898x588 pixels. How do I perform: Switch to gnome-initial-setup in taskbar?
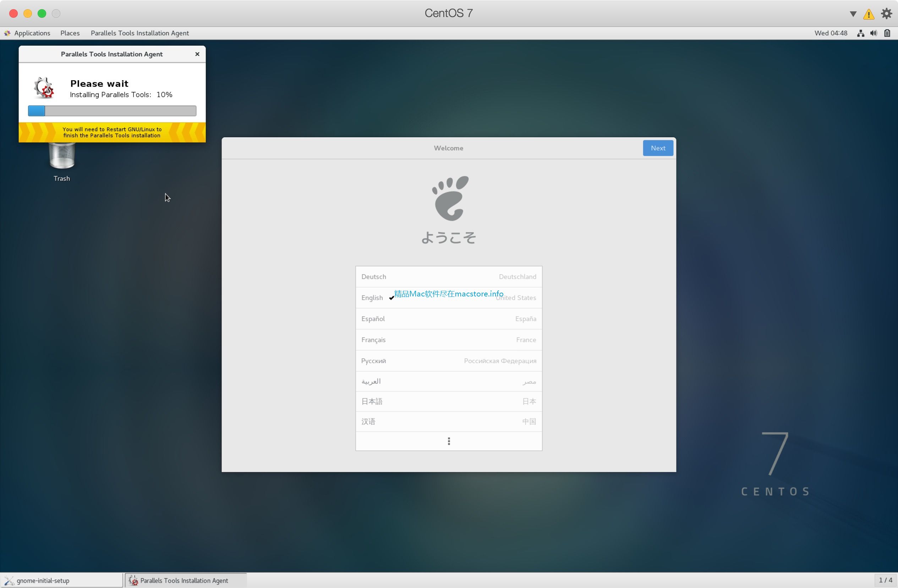pyautogui.click(x=61, y=581)
